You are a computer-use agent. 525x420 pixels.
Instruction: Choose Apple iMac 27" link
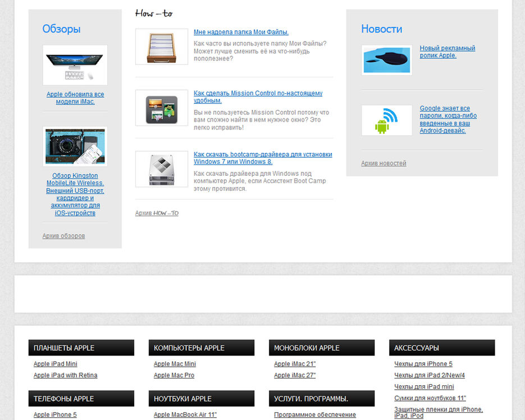coord(295,376)
